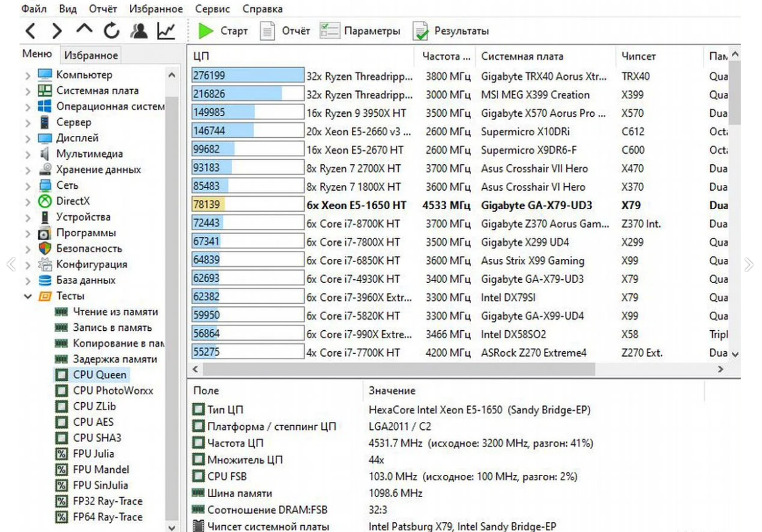Click the Сервер tree icon
The image size is (762, 532).
point(45,122)
